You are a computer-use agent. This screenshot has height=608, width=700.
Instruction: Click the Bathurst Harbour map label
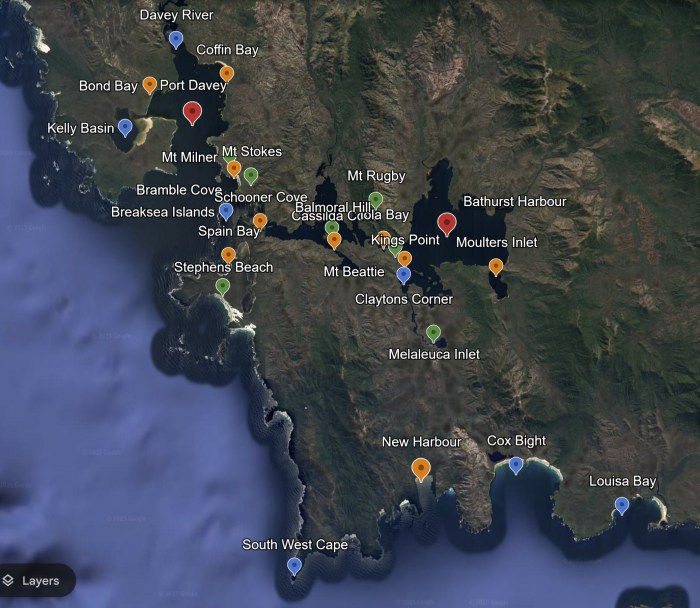click(x=515, y=201)
